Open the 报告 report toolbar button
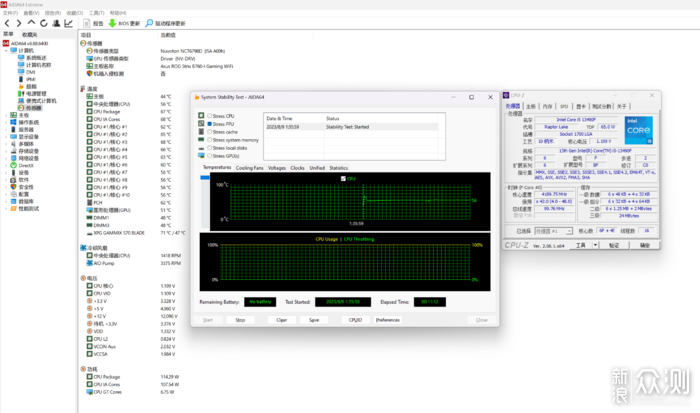The width and height of the screenshot is (700, 413). 93,23
